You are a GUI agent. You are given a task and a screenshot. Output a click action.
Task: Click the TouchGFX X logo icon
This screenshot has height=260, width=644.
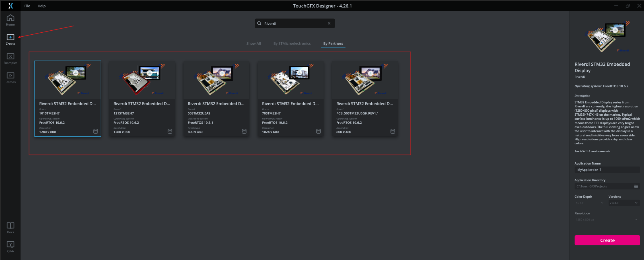[11, 6]
